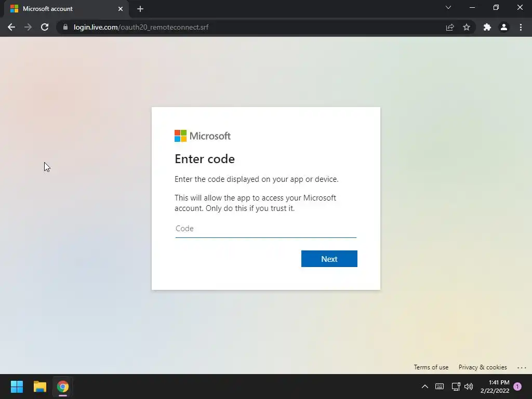Image resolution: width=532 pixels, height=399 pixels.
Task: Restore down the Chrome window
Action: pos(496,7)
